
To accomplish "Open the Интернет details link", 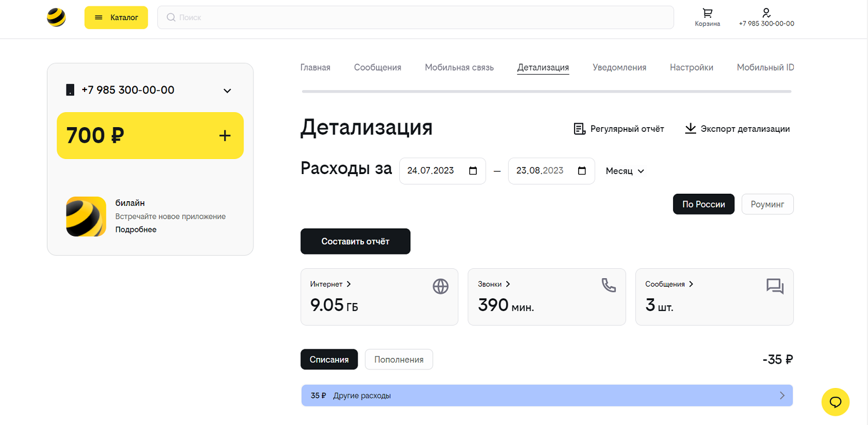I will pyautogui.click(x=330, y=284).
